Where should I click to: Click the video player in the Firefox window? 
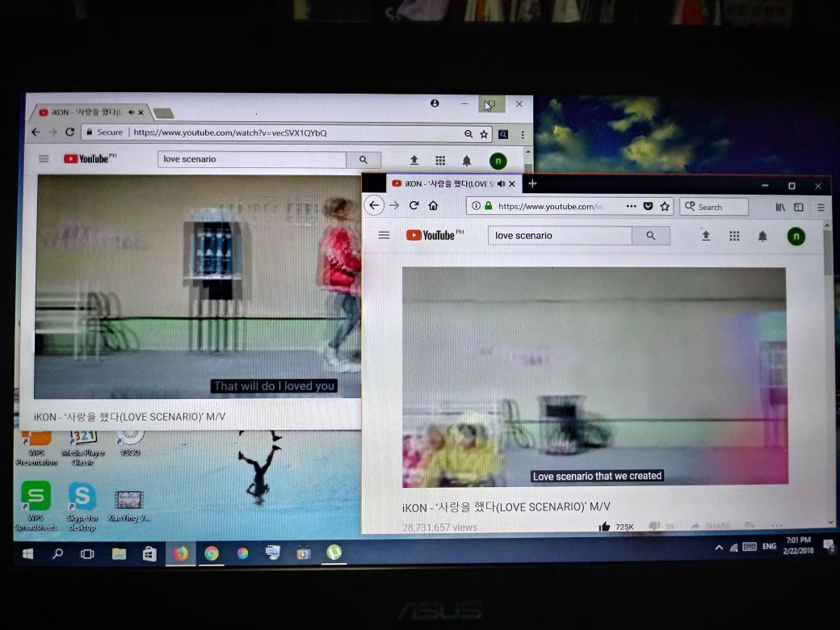[594, 376]
